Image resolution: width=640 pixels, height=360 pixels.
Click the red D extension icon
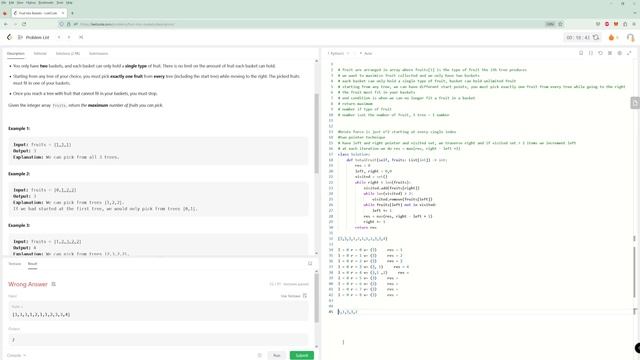click(607, 24)
